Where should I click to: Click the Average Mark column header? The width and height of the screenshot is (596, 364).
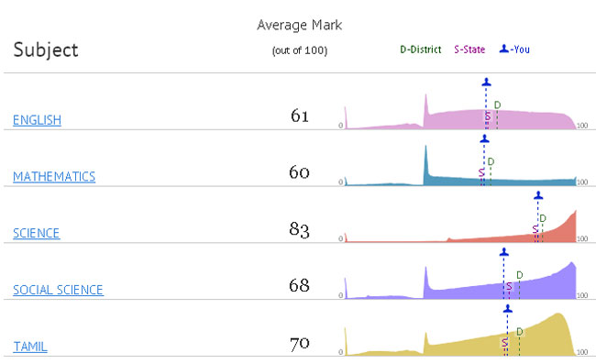pos(300,25)
